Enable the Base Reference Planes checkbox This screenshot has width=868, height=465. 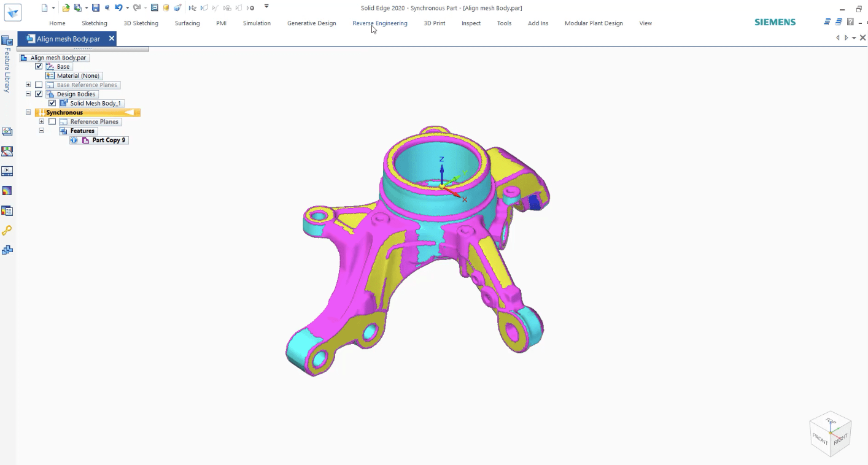pos(39,85)
